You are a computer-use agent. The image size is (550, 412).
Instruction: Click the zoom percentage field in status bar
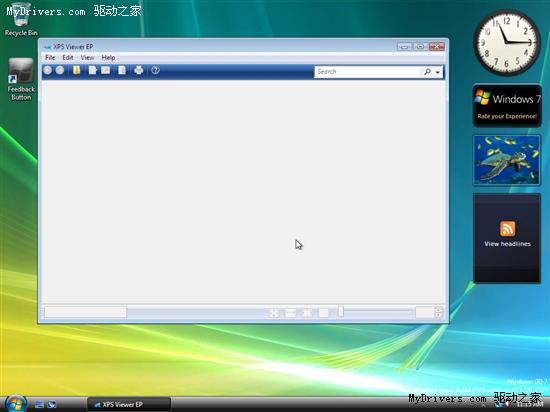pyautogui.click(x=425, y=312)
